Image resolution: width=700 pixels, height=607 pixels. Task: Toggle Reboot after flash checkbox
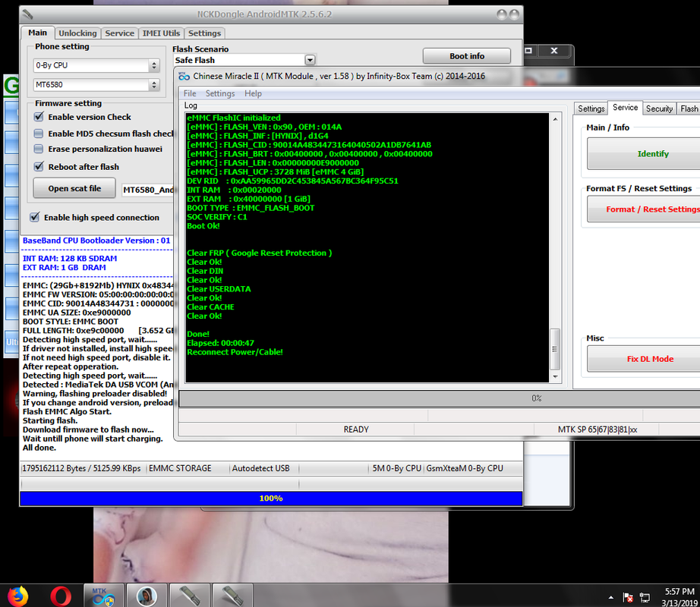tap(39, 167)
